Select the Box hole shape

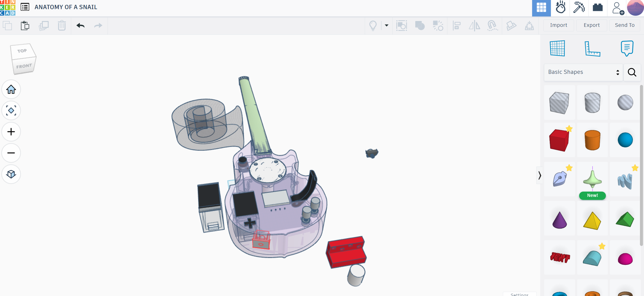[559, 103]
